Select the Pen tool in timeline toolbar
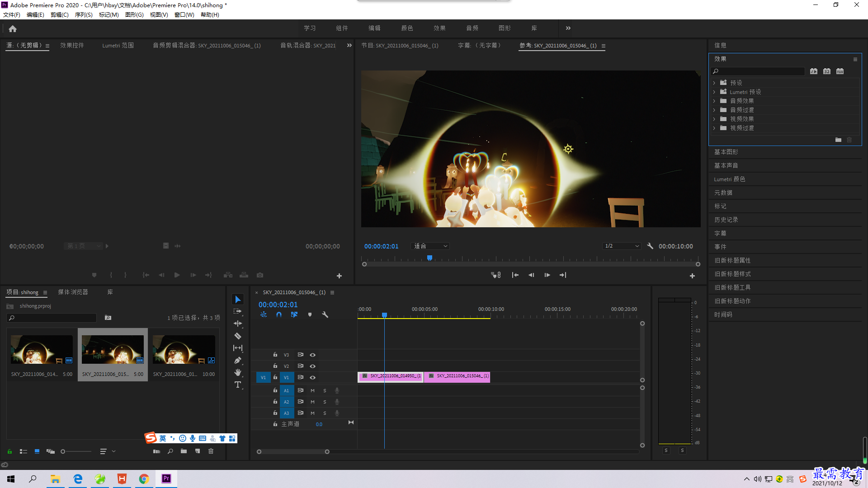The image size is (868, 488). tap(238, 360)
